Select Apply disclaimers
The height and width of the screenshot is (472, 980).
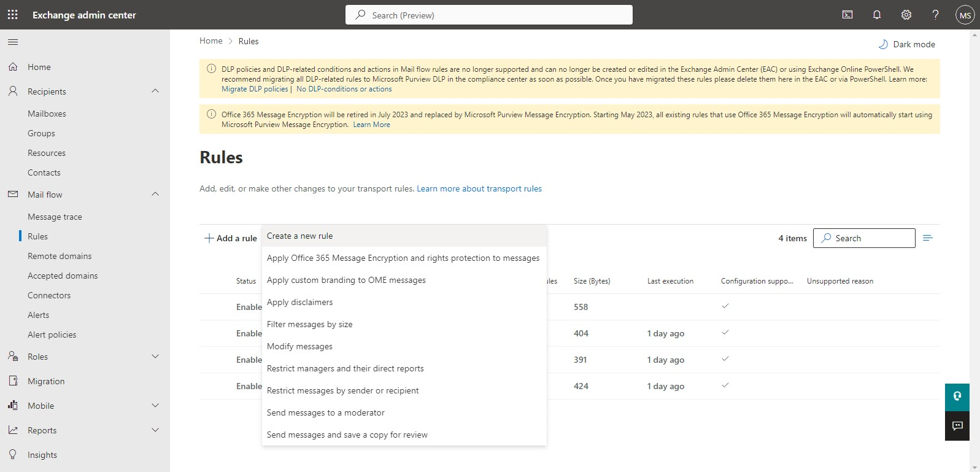click(x=404, y=302)
